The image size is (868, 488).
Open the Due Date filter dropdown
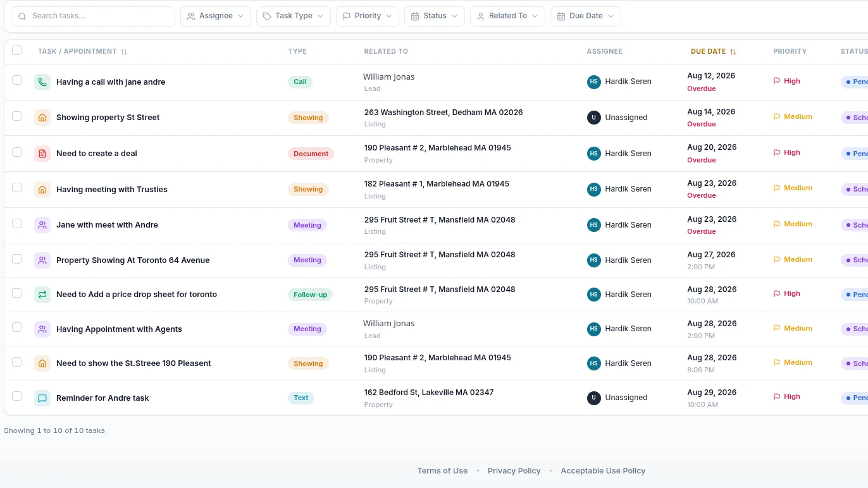click(x=586, y=16)
